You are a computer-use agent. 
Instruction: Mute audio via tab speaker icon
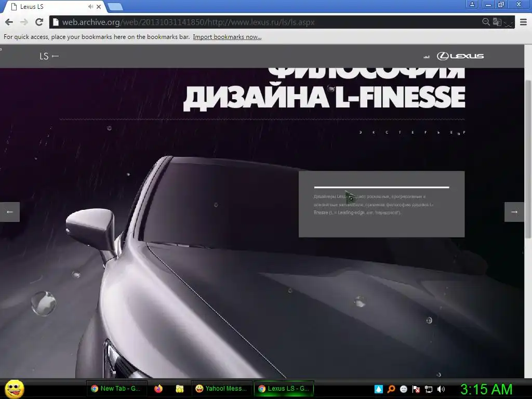coord(90,6)
